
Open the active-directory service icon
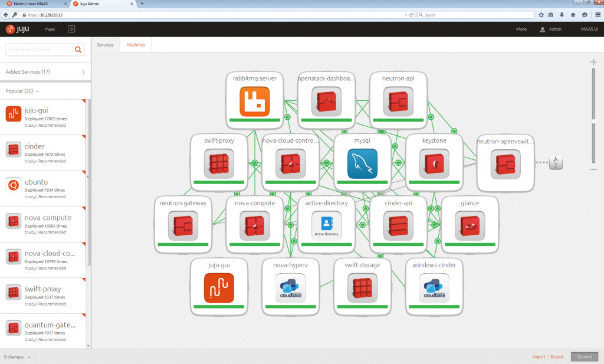click(326, 225)
